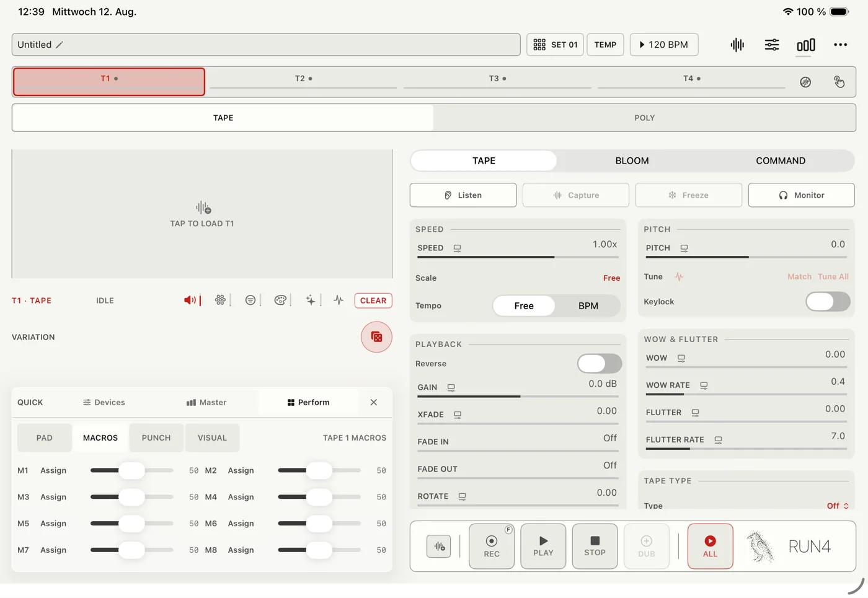Screen dimensions: 868x598
Task: Tap the hand touch icon beside tracks
Action: click(839, 82)
